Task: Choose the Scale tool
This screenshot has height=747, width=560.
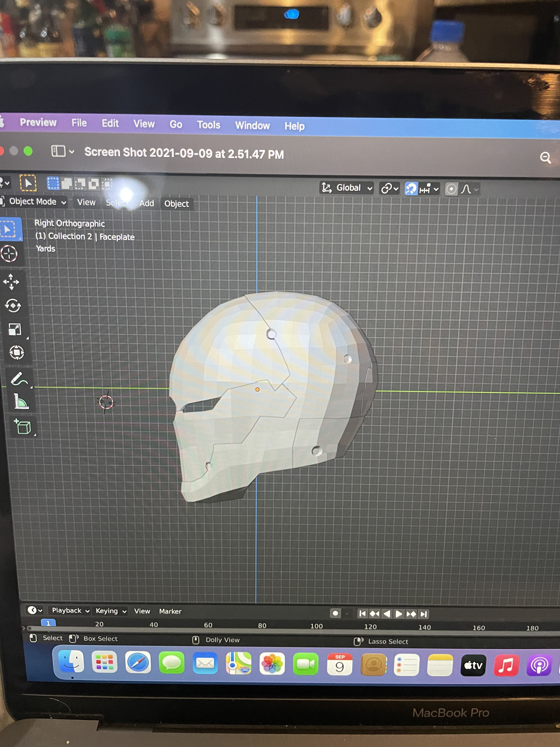Action: [x=14, y=329]
